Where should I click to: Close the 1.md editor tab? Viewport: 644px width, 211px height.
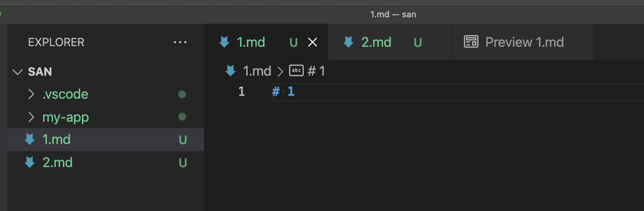[312, 42]
